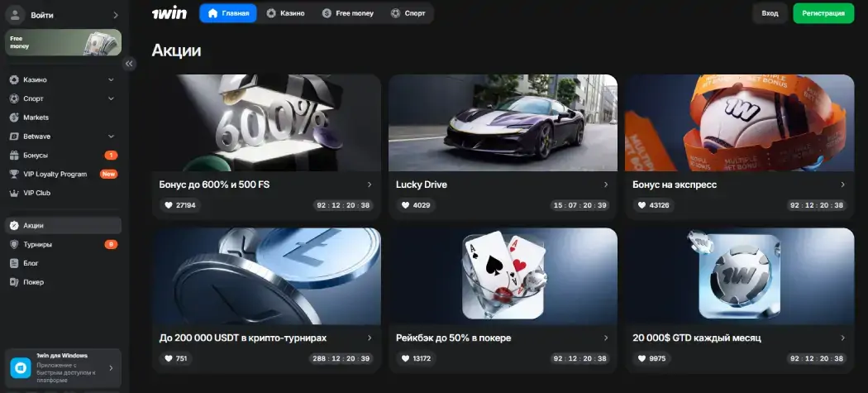Click the 15 : 07 : 20 : 39 countdown
This screenshot has height=393, width=868.
(580, 205)
